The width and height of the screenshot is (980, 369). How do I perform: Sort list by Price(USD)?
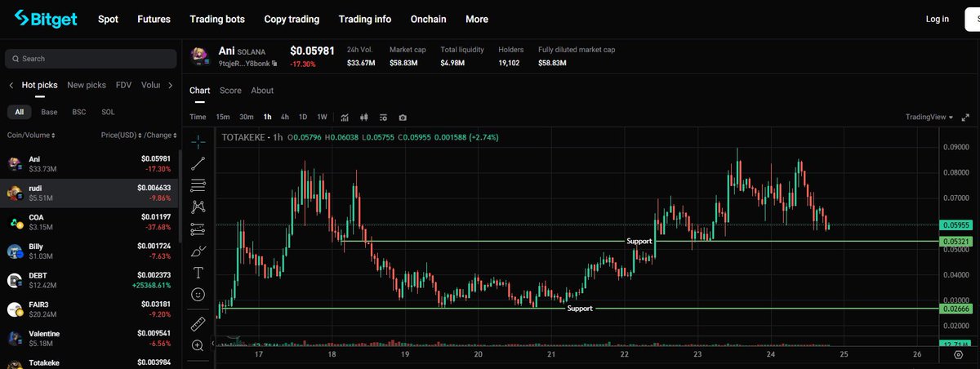(121, 135)
